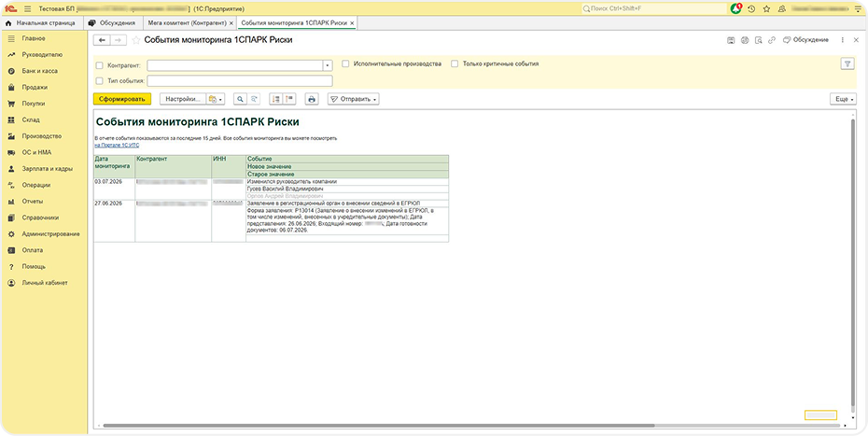Tick Исполнительные производства checkbox
868x436 pixels.
[x=345, y=63]
